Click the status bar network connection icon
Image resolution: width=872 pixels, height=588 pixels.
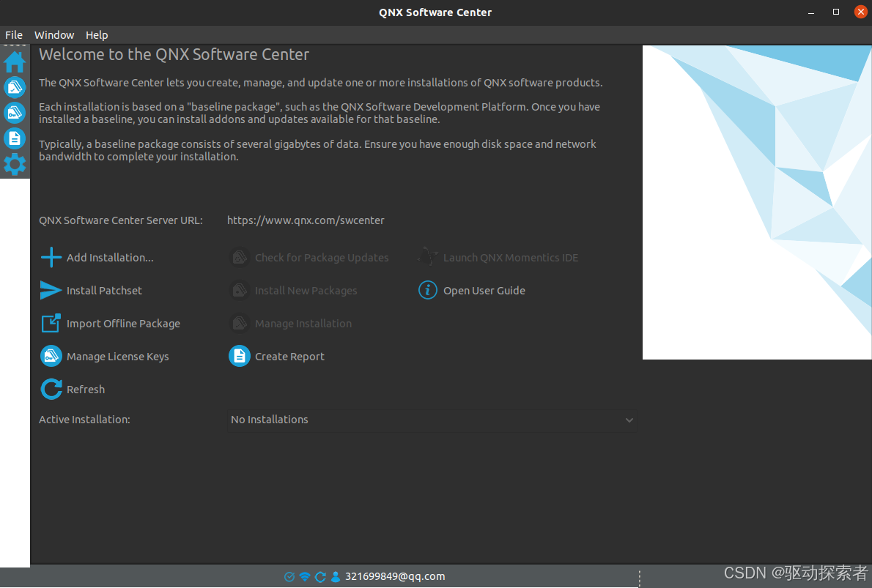[x=305, y=577]
